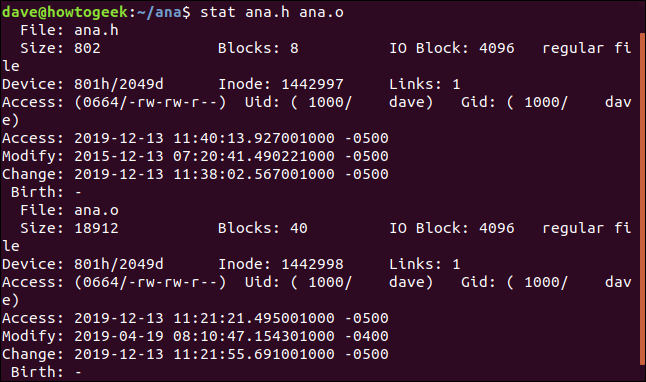
Task: Click ana.h Change time 11:38:02.567001000
Action: click(254, 174)
